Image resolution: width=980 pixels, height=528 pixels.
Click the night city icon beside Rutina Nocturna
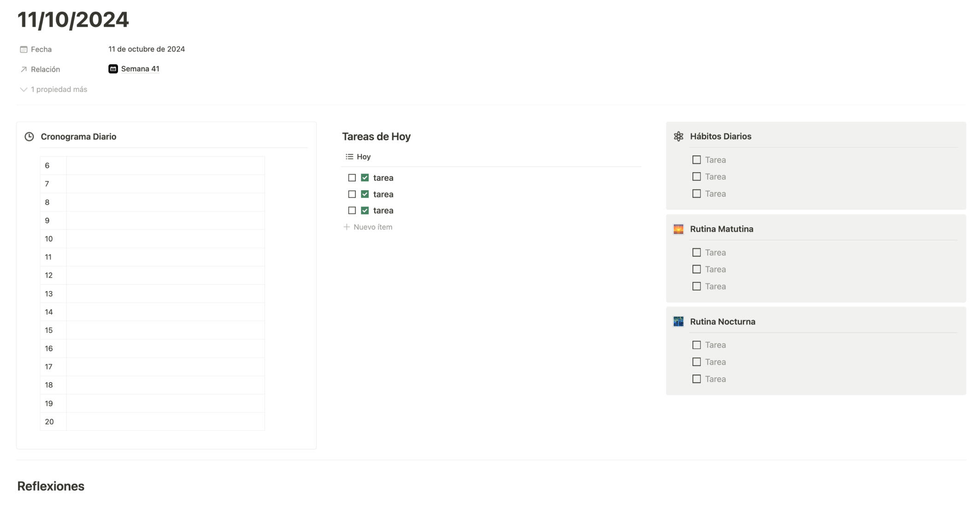(678, 322)
